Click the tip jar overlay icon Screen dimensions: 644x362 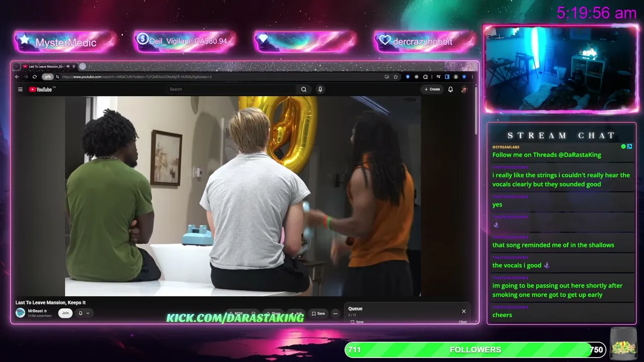623,344
